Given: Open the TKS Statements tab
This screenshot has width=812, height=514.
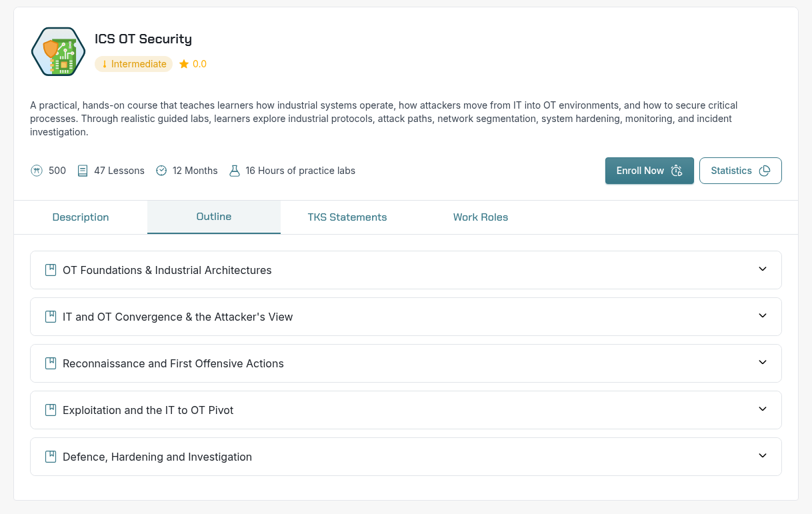Looking at the screenshot, I should tap(347, 217).
